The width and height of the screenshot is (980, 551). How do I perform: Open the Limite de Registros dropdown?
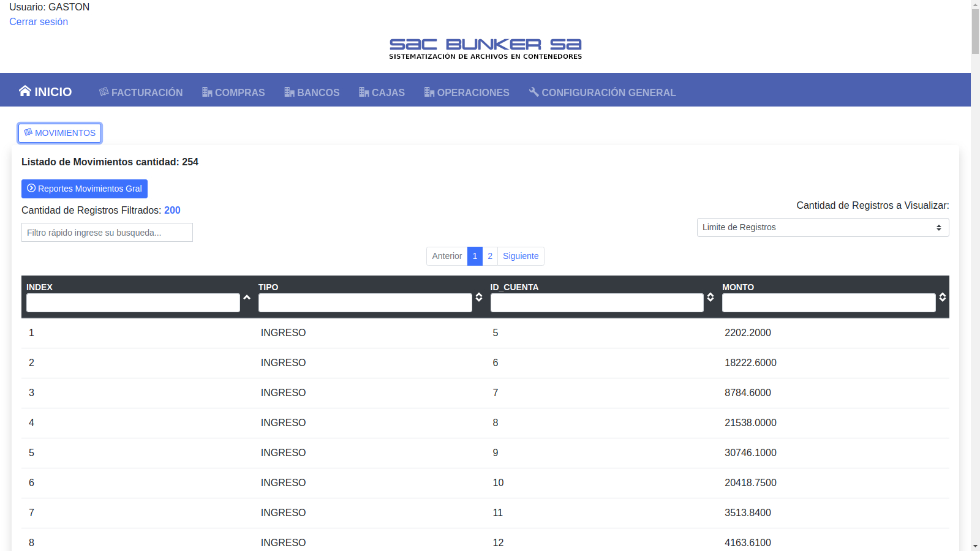(x=823, y=228)
